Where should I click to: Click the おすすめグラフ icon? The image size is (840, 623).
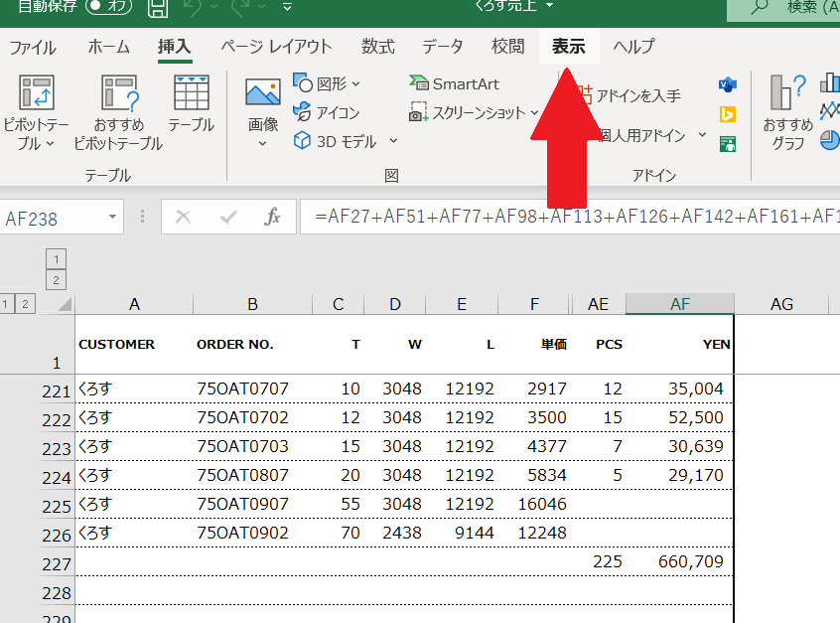point(788,92)
